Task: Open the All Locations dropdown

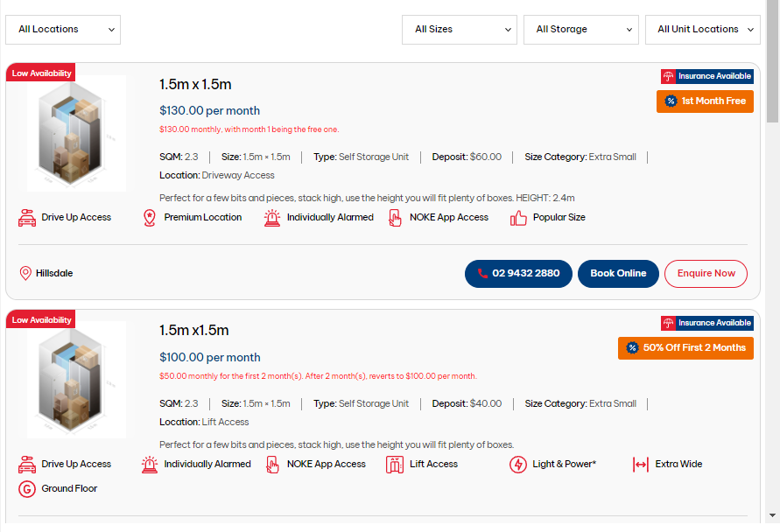Action: tap(63, 29)
